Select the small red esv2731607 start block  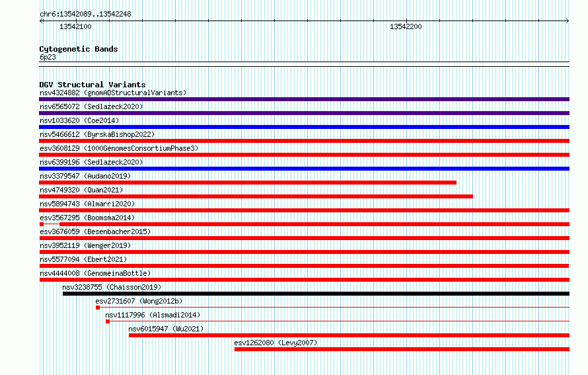coord(98,308)
